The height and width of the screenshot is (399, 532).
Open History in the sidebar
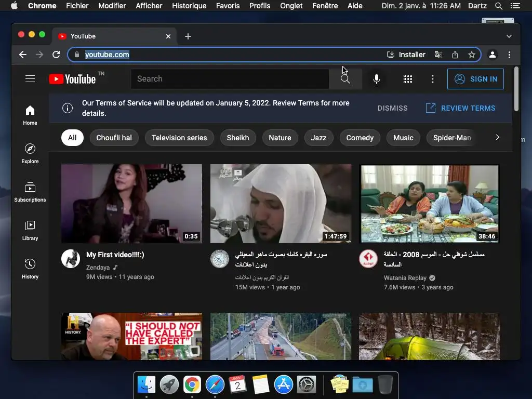tap(30, 269)
